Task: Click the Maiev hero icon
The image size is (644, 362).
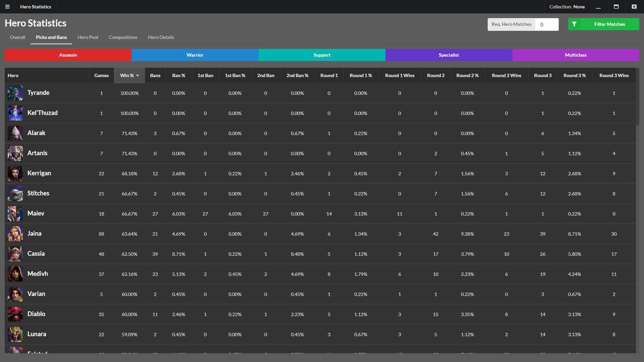Action: tap(15, 214)
